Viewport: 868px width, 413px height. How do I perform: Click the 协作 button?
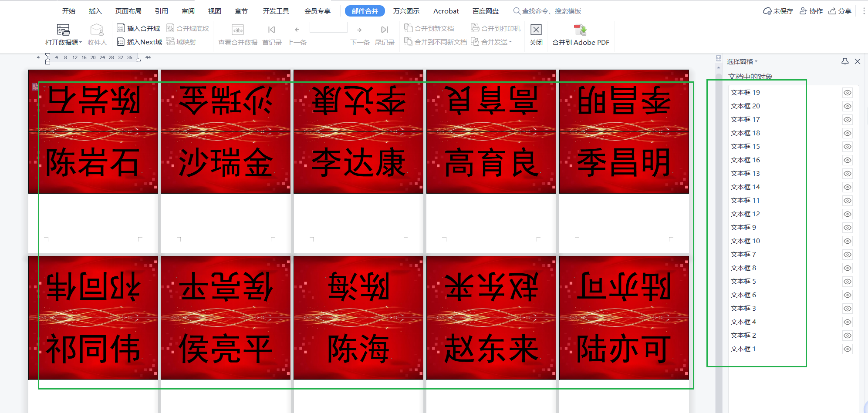click(x=811, y=11)
